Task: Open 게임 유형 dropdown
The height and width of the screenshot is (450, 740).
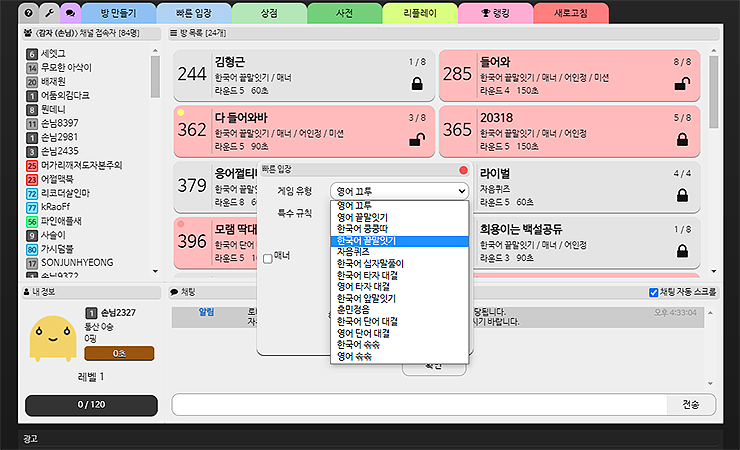Action: [399, 191]
